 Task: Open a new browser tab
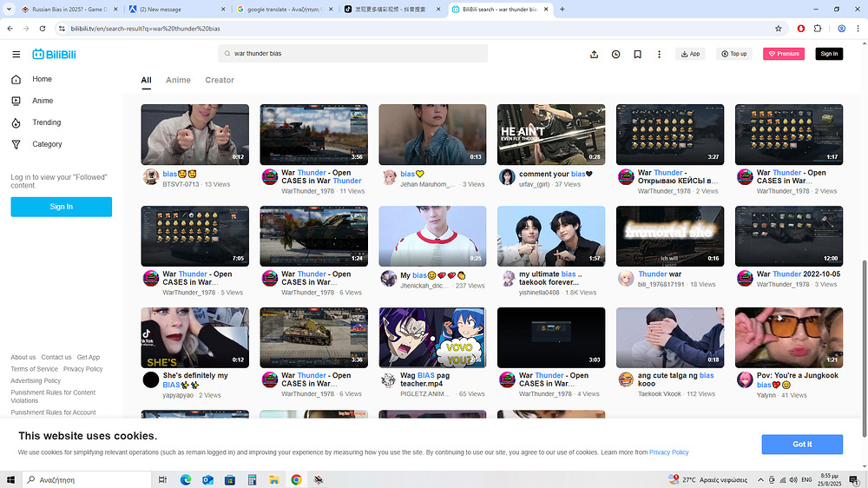562,9
